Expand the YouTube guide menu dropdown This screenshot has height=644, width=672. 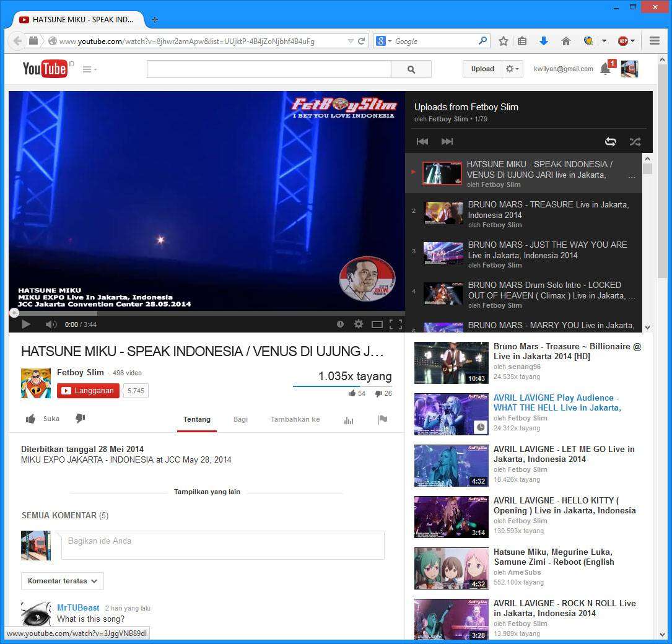90,69
